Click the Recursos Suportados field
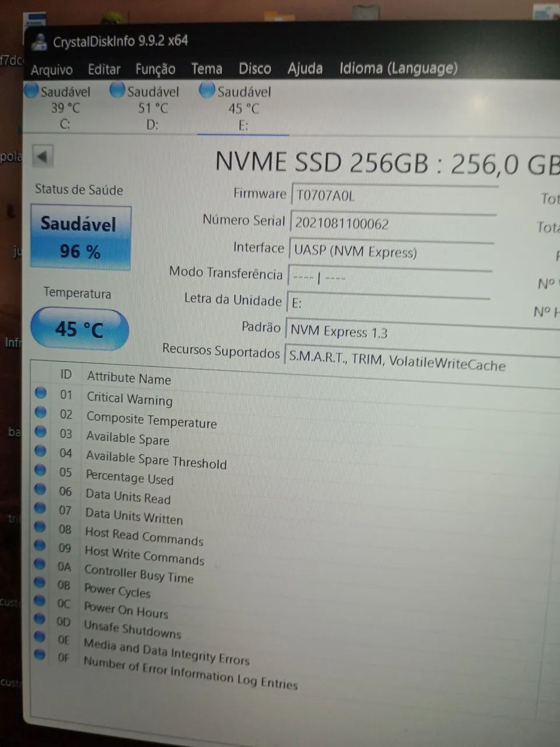Image resolution: width=560 pixels, height=747 pixels. pyautogui.click(x=422, y=362)
